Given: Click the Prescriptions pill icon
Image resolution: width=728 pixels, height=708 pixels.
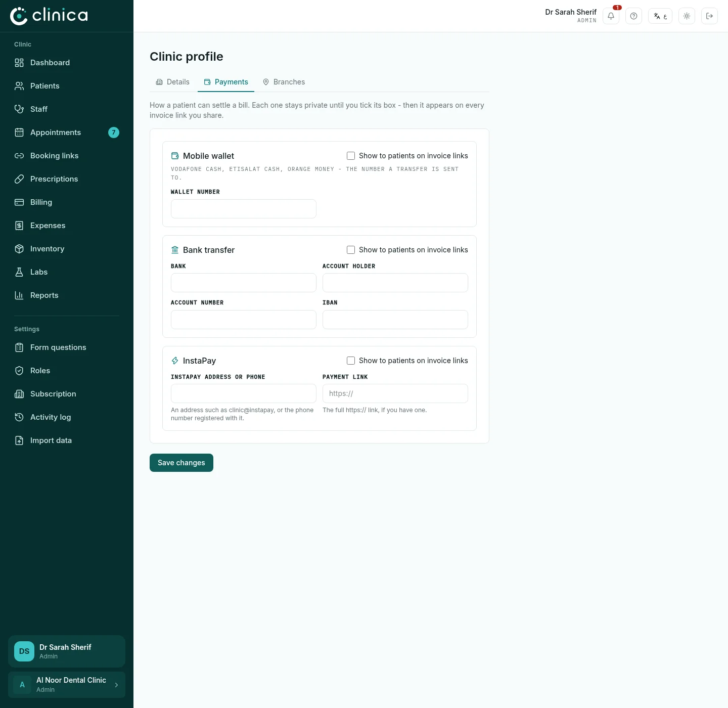Looking at the screenshot, I should (19, 179).
